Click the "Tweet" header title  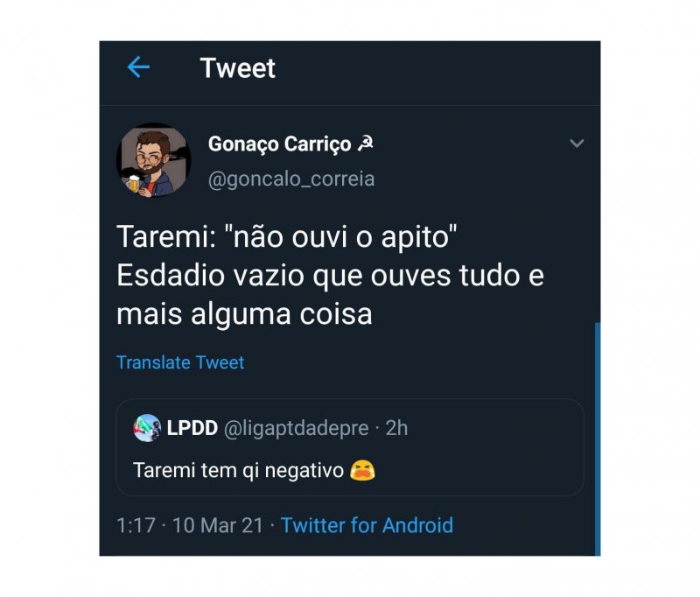coord(237,68)
